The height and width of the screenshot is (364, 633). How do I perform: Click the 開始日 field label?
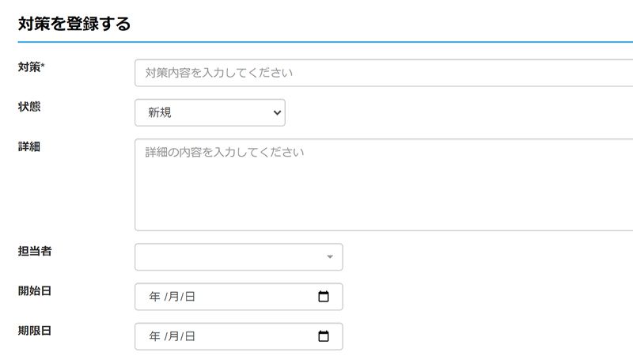(35, 290)
